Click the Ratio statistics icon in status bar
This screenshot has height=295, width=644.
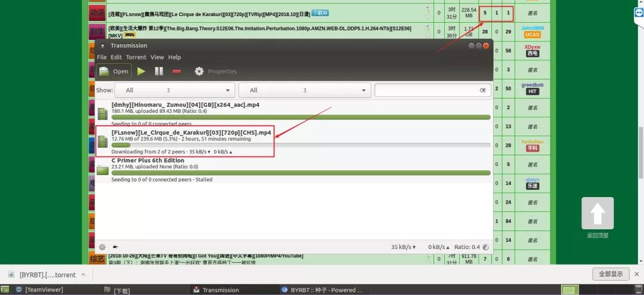486,247
